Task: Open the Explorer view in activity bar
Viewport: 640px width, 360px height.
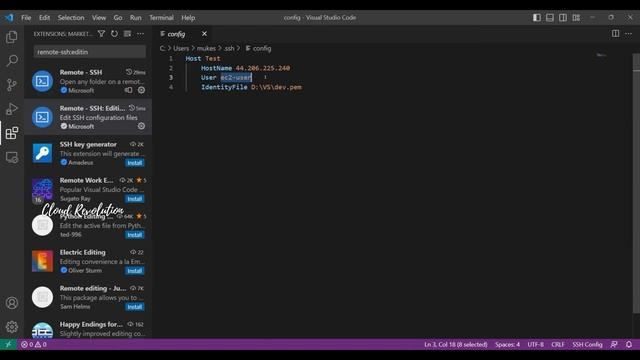Action: [x=12, y=37]
